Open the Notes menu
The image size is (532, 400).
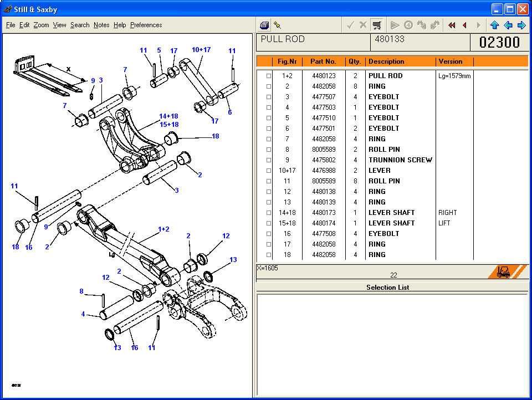pos(101,25)
